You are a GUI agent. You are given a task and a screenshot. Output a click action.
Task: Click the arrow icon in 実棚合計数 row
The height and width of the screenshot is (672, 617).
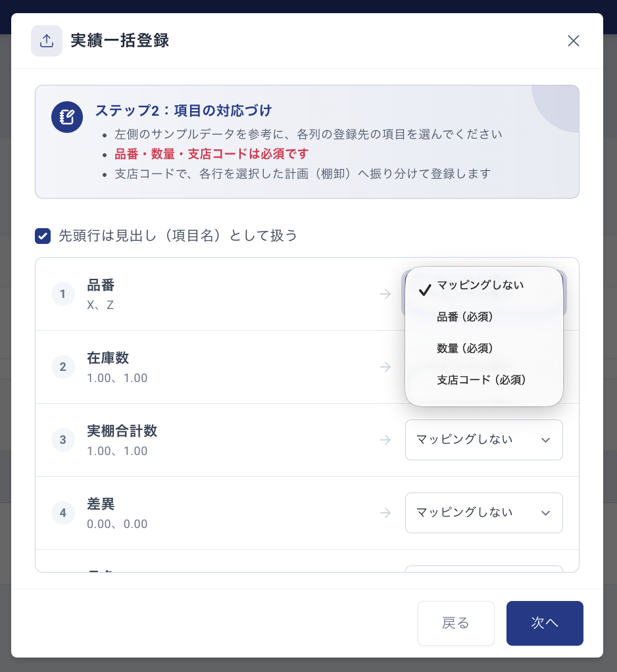point(385,440)
